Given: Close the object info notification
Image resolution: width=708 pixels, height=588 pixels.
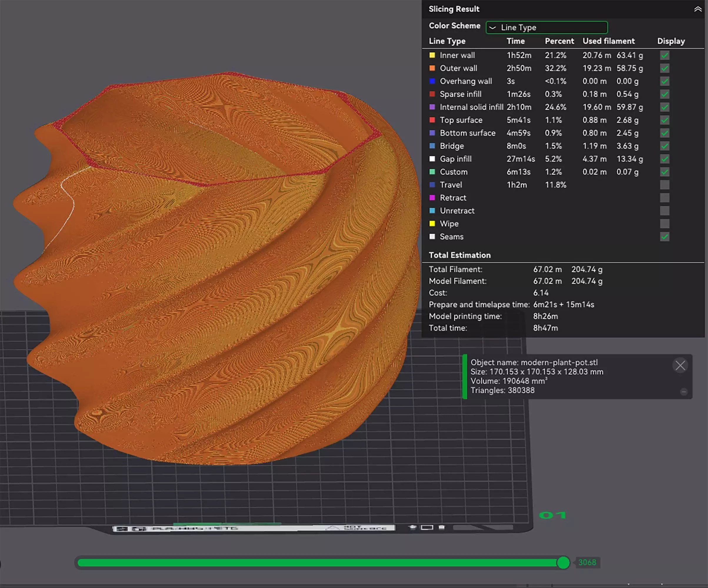Looking at the screenshot, I should pos(680,365).
